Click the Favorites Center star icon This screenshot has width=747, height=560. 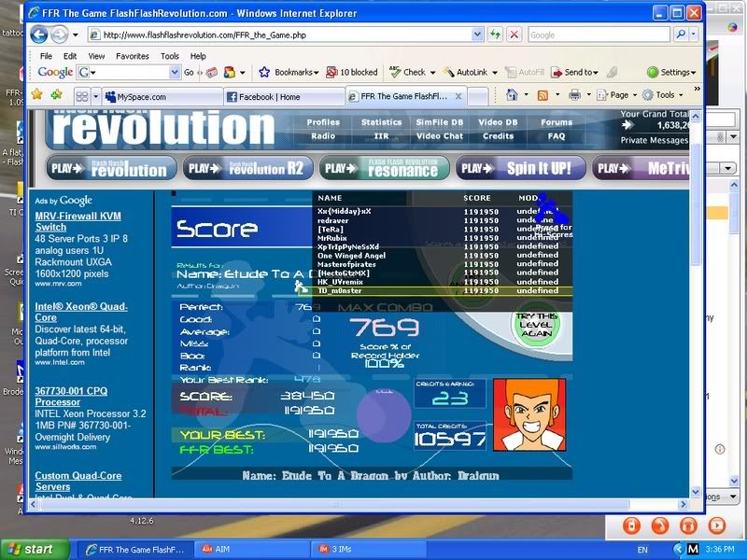coord(37,95)
